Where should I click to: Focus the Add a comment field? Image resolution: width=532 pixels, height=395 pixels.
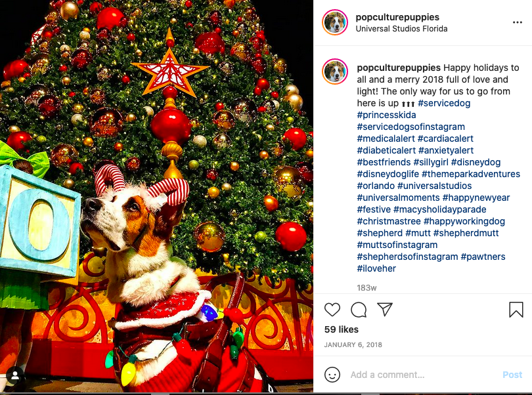pyautogui.click(x=424, y=375)
